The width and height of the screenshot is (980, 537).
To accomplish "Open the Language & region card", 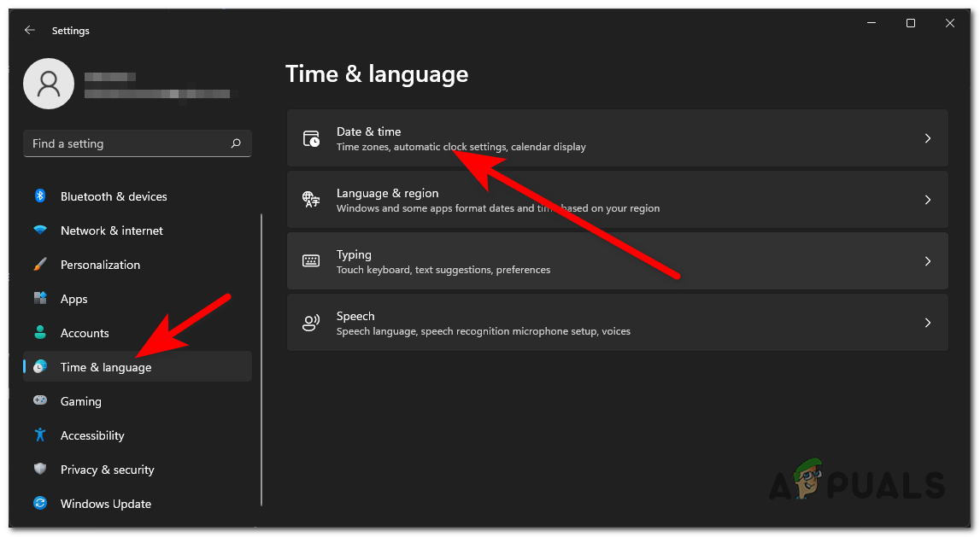I will point(618,200).
